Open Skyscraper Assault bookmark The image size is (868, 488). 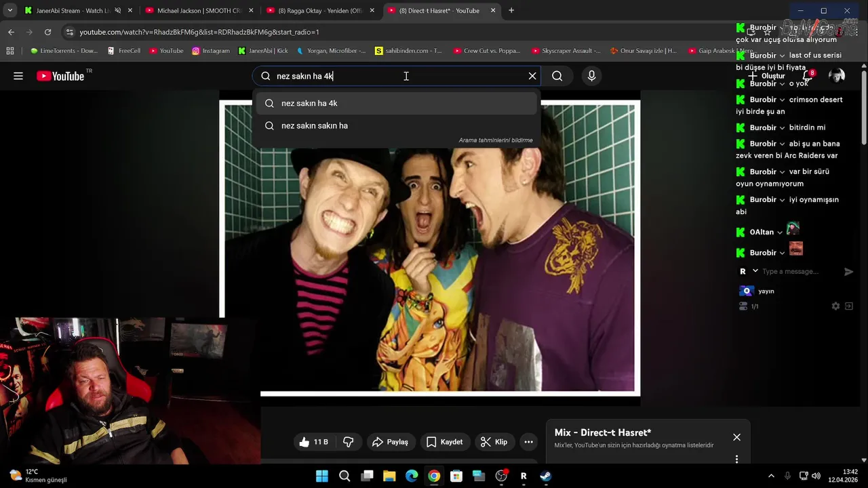click(566, 51)
